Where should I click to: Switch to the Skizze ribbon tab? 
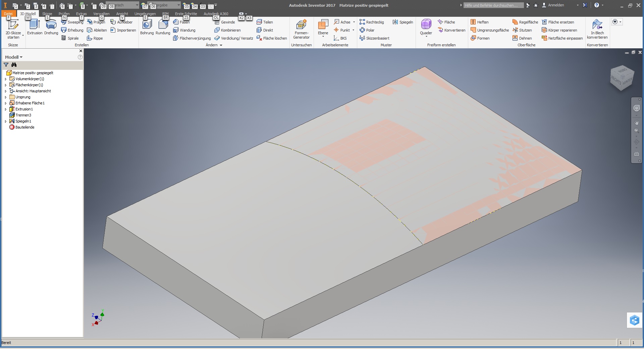(x=47, y=14)
